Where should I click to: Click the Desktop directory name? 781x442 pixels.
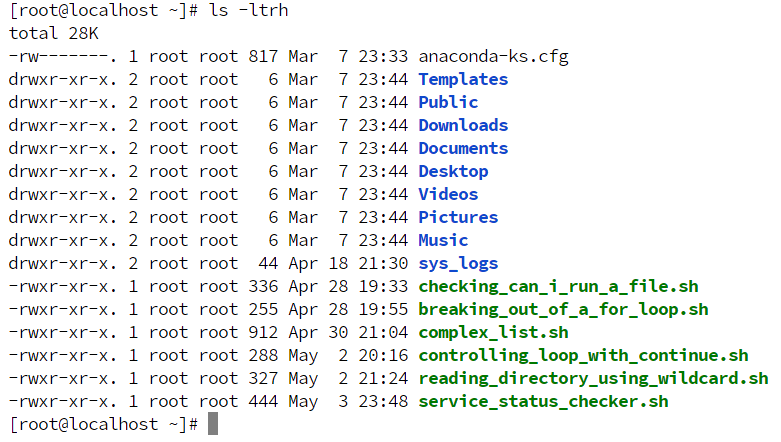453,171
